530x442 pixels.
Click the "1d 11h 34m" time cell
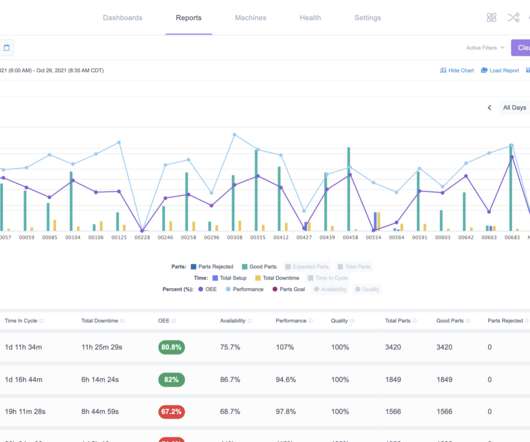(23, 347)
